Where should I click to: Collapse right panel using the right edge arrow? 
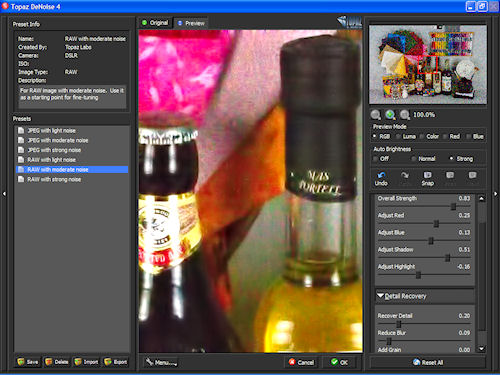pyautogui.click(x=496, y=193)
